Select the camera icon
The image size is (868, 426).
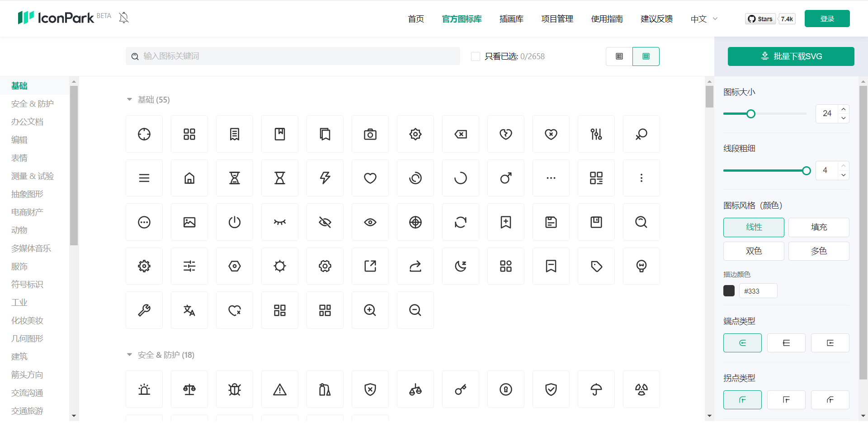coord(370,134)
